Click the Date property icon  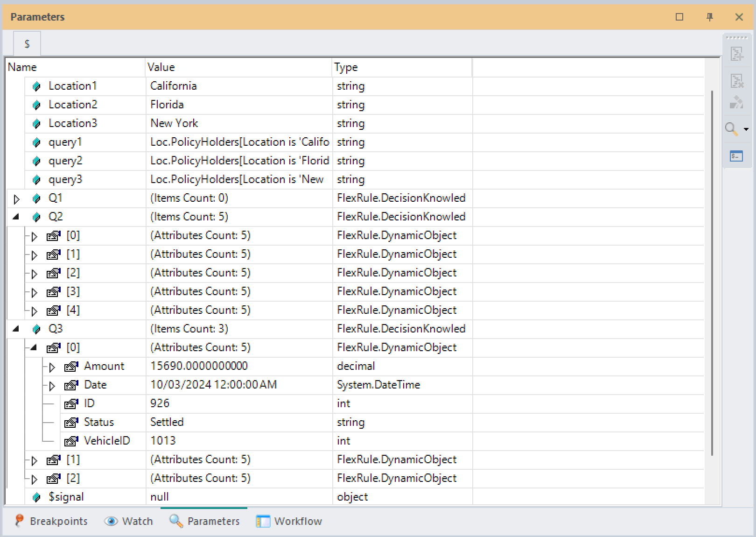point(71,385)
